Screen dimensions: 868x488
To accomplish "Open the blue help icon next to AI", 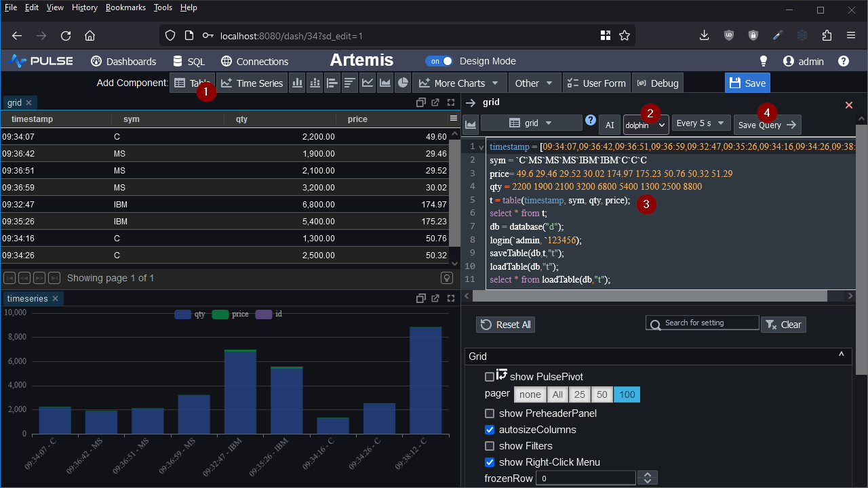I will [591, 120].
